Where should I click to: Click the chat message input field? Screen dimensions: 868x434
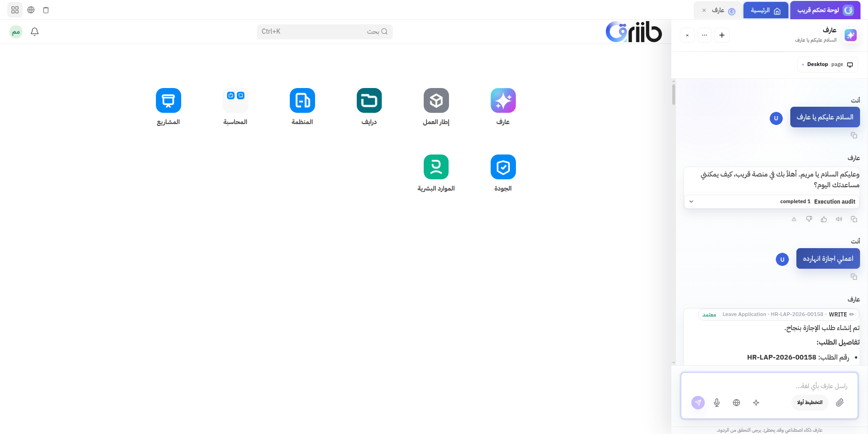769,386
